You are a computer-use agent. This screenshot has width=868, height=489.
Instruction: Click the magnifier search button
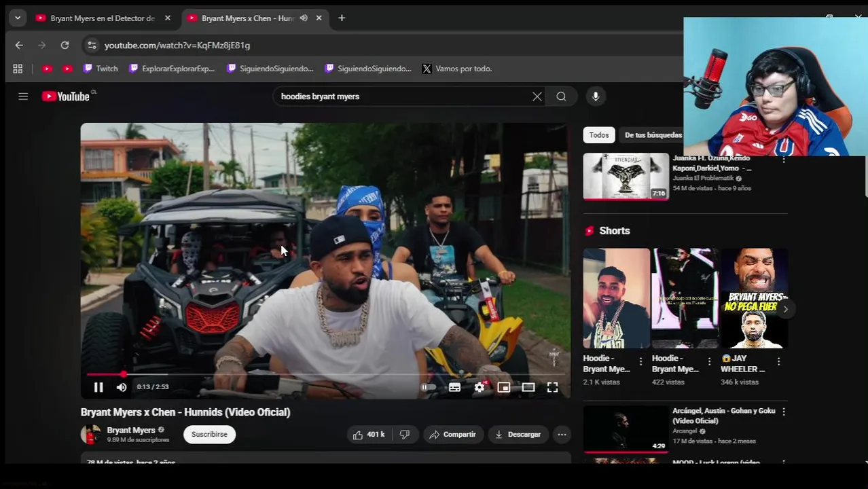pos(561,96)
